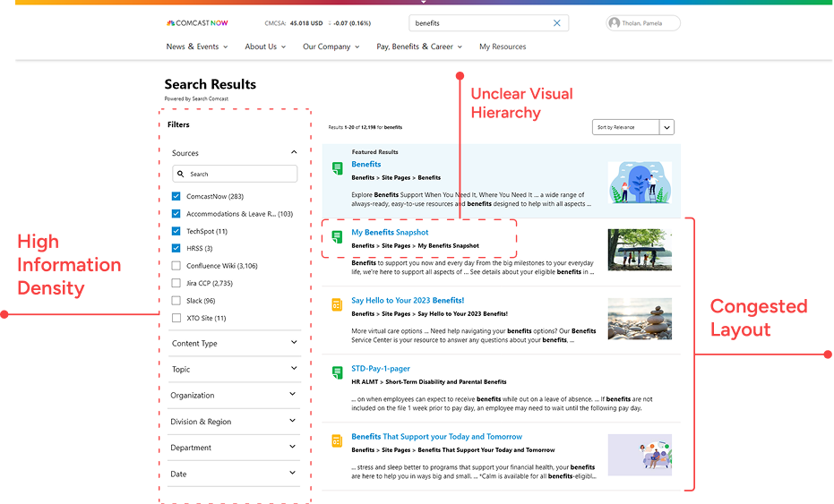Open Benefits That Support your Today and Tomorrow
834x504 pixels.
coord(436,437)
